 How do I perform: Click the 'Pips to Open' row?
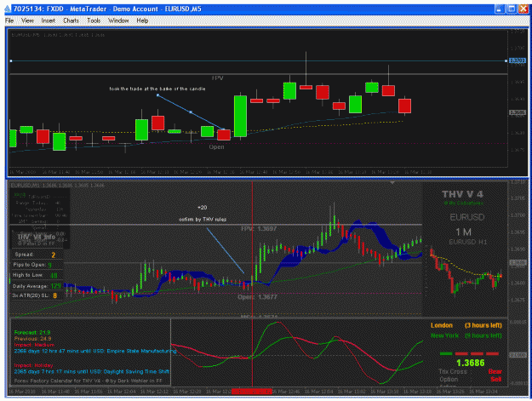(x=32, y=265)
